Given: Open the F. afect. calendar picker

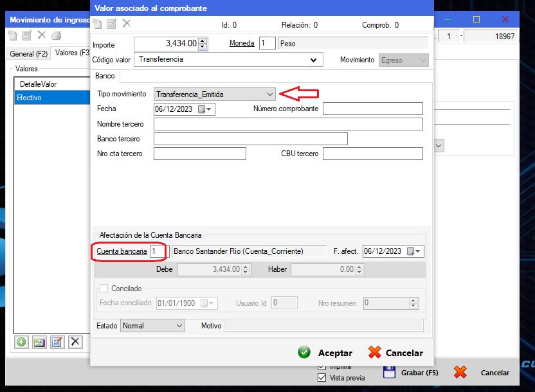Looking at the screenshot, I should pos(414,251).
